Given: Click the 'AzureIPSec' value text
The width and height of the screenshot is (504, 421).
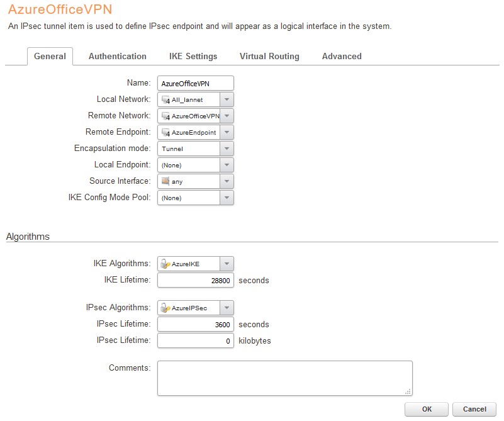Looking at the screenshot, I should click(189, 308).
